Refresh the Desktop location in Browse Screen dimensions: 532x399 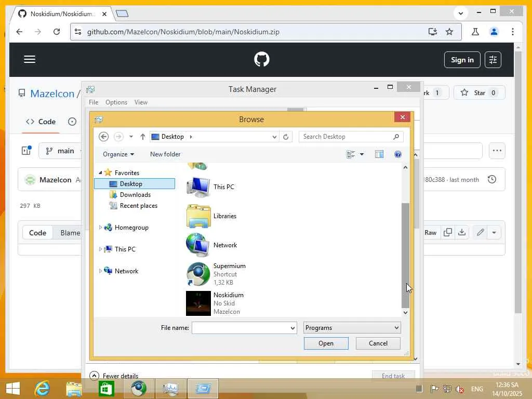(286, 137)
